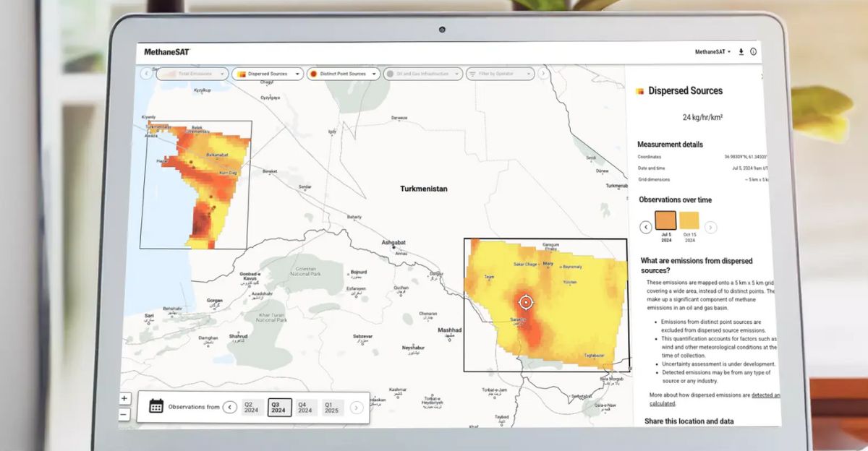
Task: Click the Coordinates row in Measurement details
Action: tap(702, 157)
